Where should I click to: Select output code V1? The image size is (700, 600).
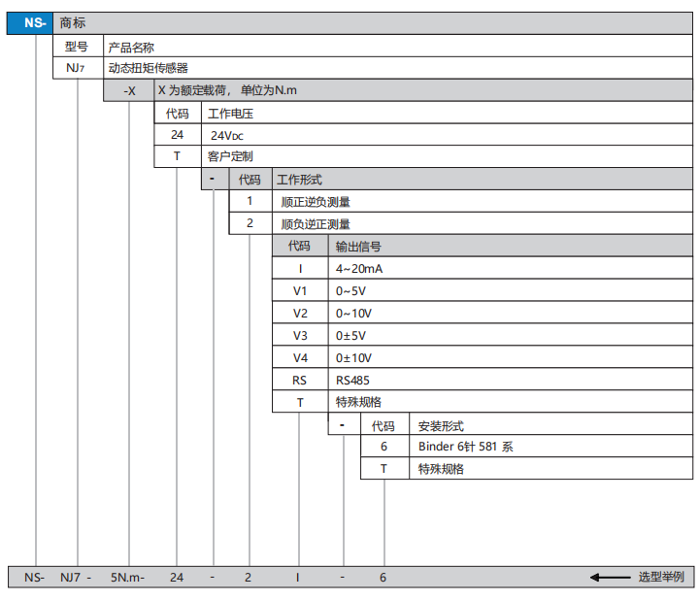[300, 291]
